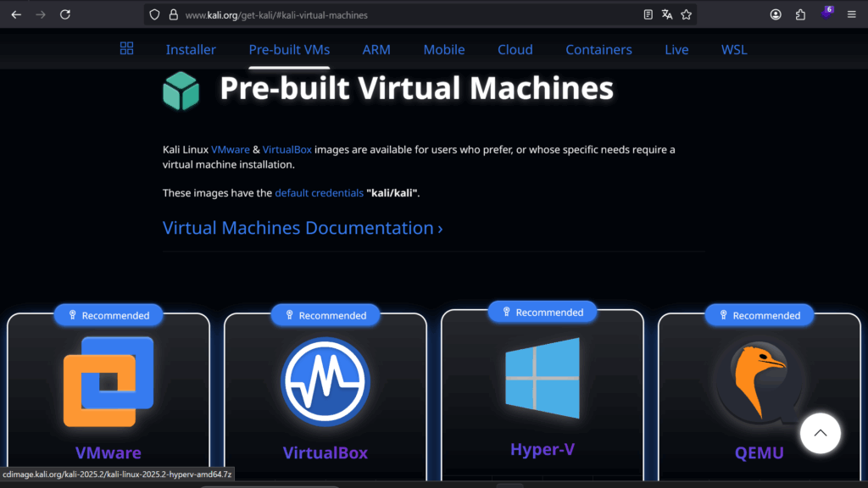Click the Pre-built Virtual Machines heading
Image resolution: width=868 pixels, height=488 pixels.
click(416, 88)
